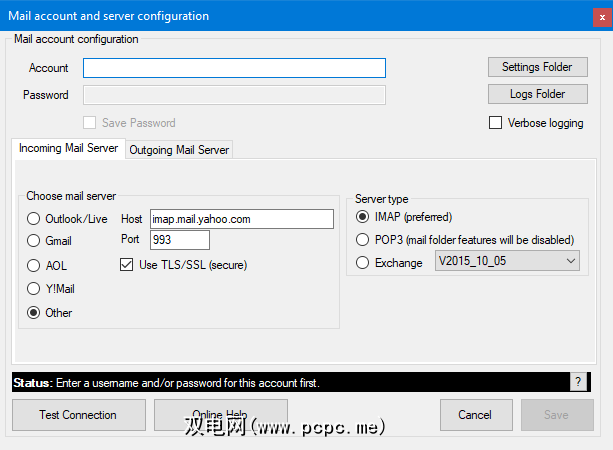Click the Account input field
The width and height of the screenshot is (613, 450).
[234, 68]
